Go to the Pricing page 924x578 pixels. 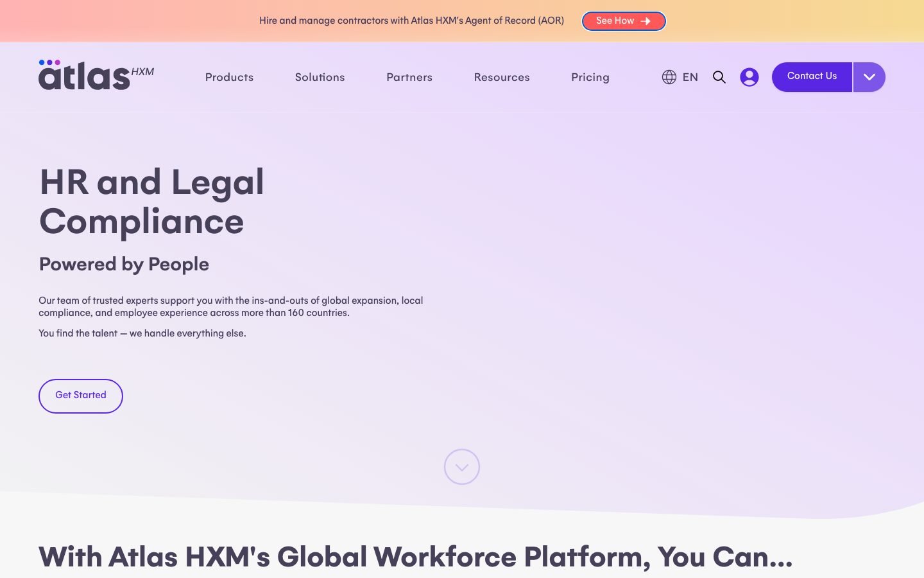[x=590, y=77]
